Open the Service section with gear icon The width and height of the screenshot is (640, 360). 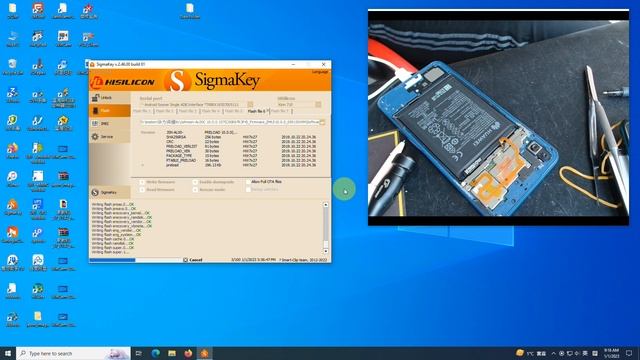point(109,137)
